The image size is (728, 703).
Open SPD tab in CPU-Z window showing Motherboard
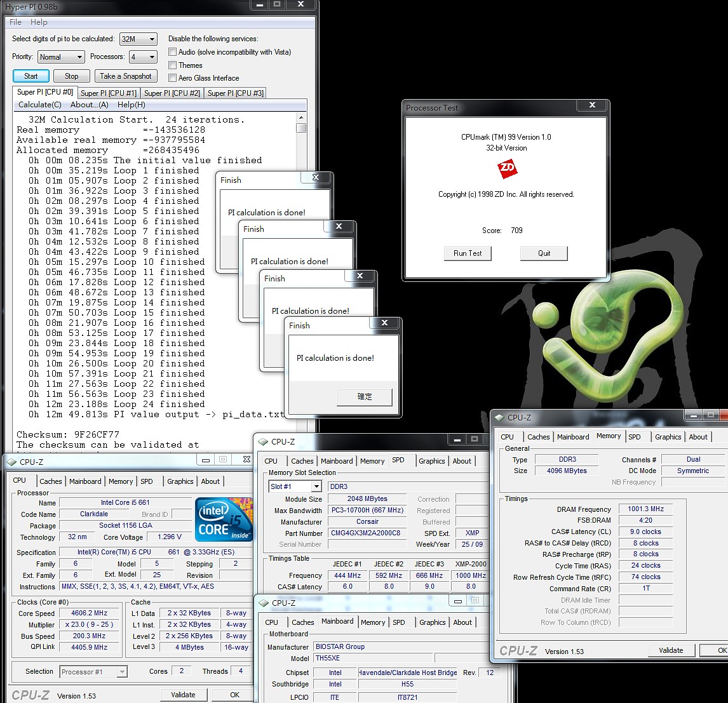399,622
